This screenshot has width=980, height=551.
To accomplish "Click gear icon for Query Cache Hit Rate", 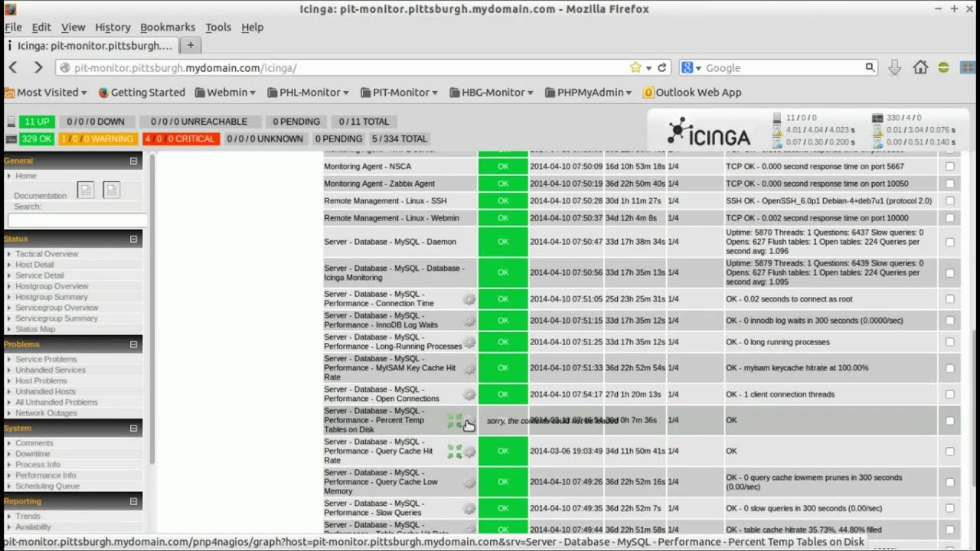I will (469, 452).
